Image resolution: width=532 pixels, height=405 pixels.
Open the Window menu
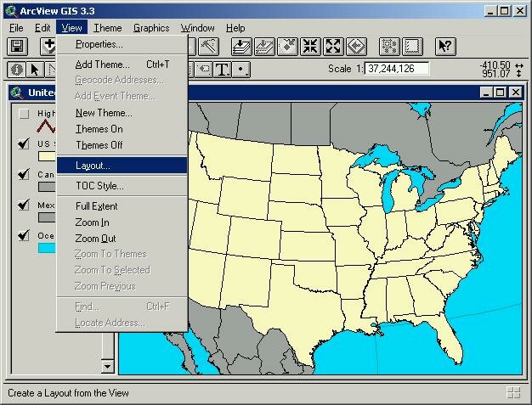tap(197, 28)
